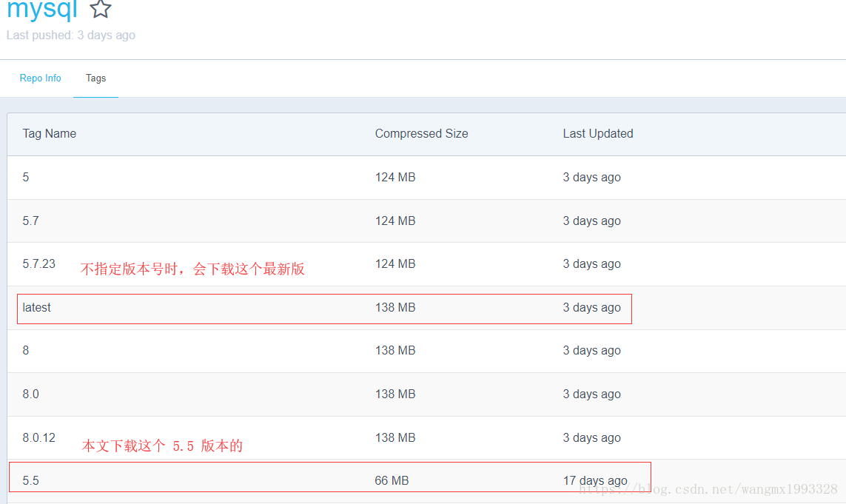
Task: Click the Last pushed: 3 days ago text
Action: [x=70, y=36]
